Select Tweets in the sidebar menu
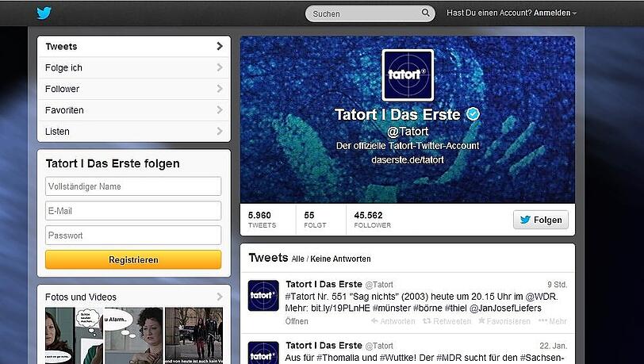The height and width of the screenshot is (364, 644). pos(133,47)
